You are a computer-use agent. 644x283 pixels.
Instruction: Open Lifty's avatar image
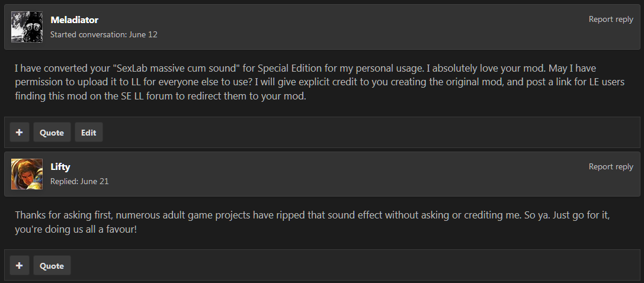click(x=27, y=174)
